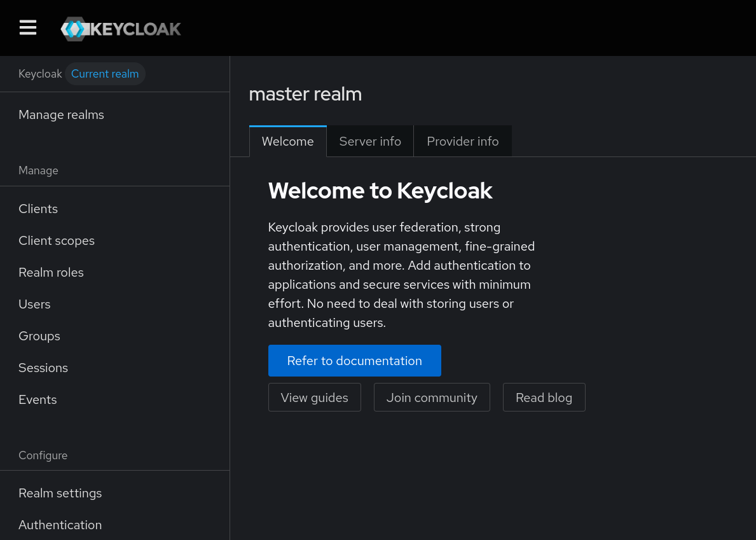
Task: Open the Users list
Action: (x=34, y=304)
